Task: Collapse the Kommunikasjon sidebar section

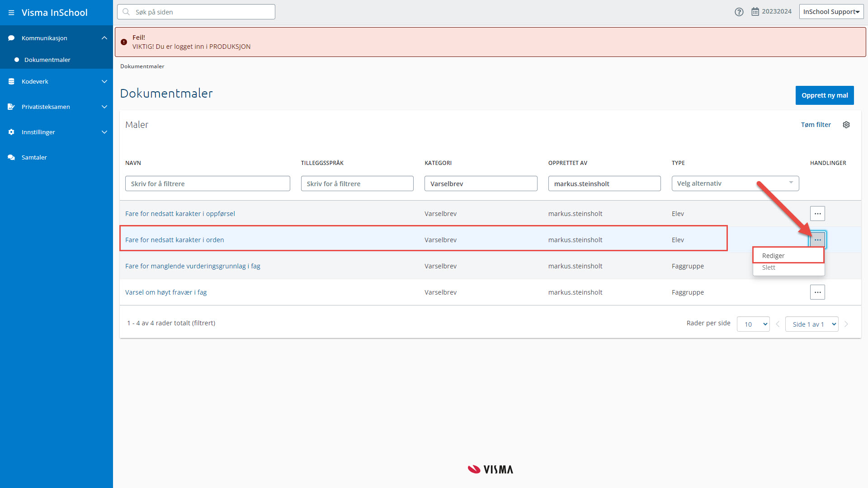Action: 104,38
